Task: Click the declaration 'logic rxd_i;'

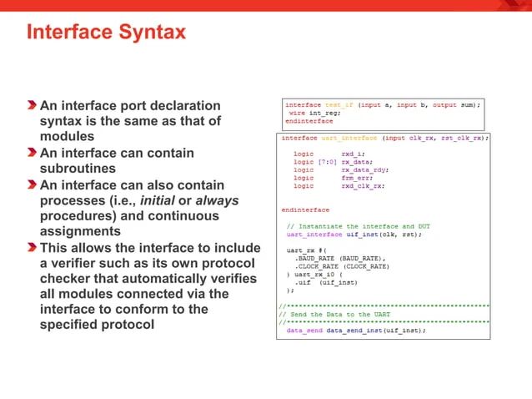Action: (x=329, y=154)
